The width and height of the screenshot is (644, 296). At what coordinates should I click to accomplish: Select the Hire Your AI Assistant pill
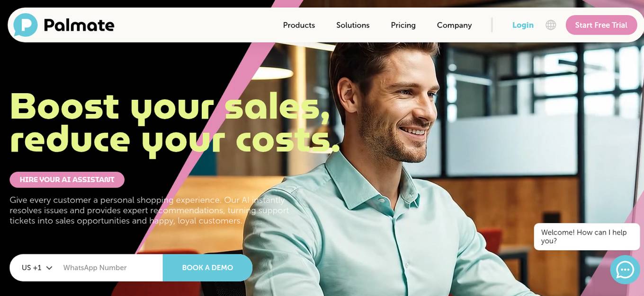(67, 180)
